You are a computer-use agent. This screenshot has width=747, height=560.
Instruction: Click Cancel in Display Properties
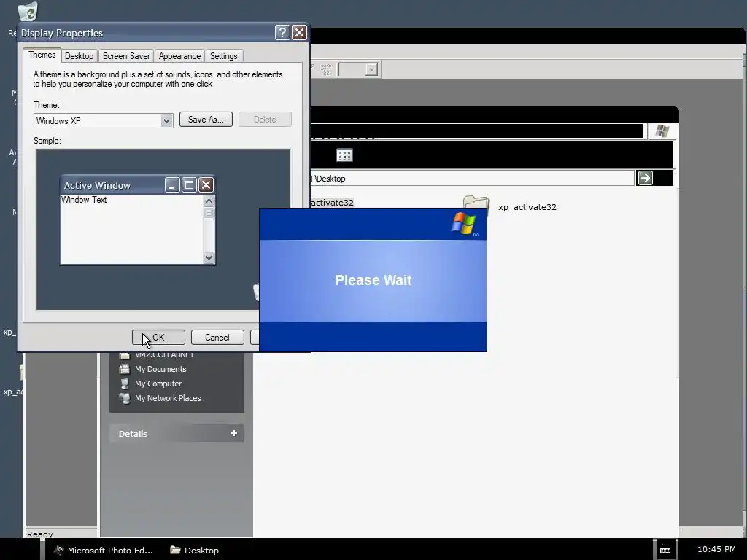tap(217, 337)
